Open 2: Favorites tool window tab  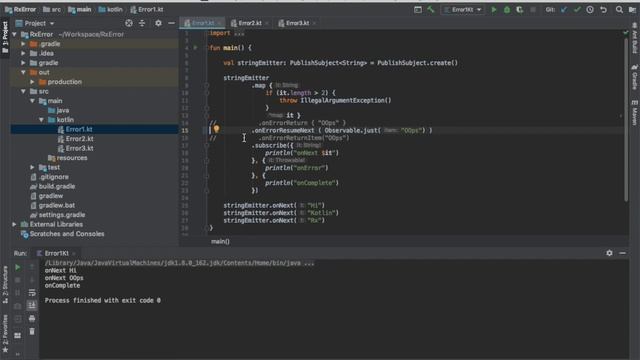(5, 333)
